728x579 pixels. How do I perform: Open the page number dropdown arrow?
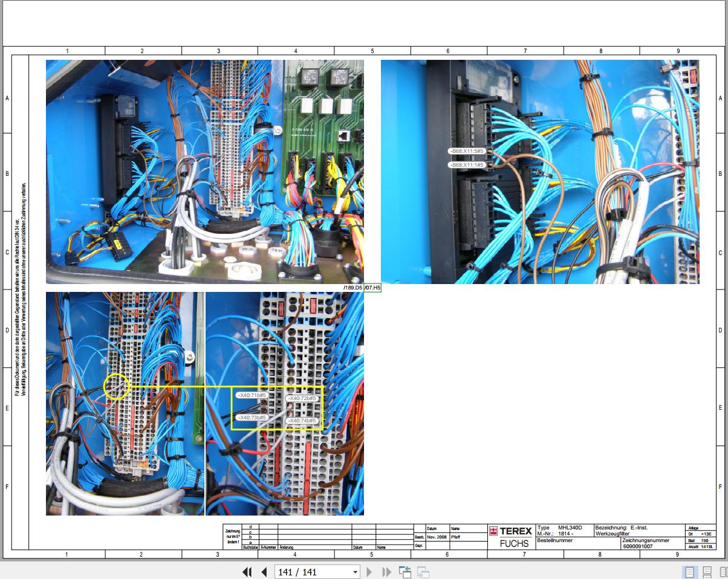pos(355,572)
